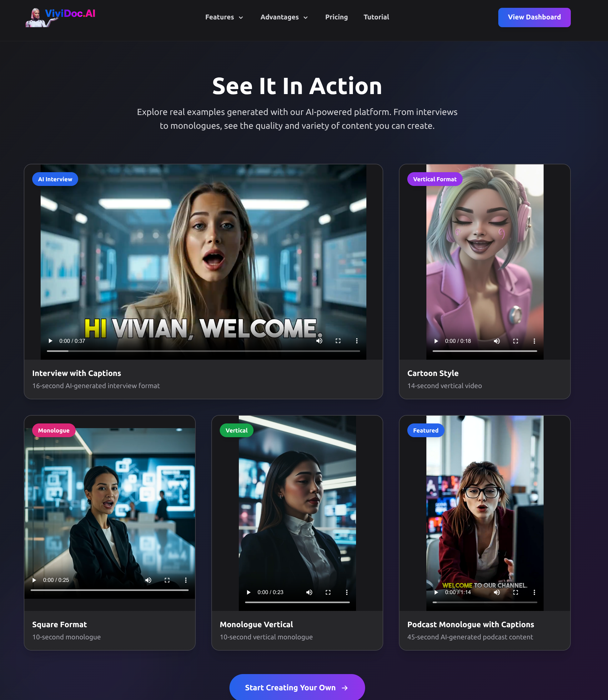Mute the Interview with Captions video
This screenshot has width=608, height=700.
319,341
